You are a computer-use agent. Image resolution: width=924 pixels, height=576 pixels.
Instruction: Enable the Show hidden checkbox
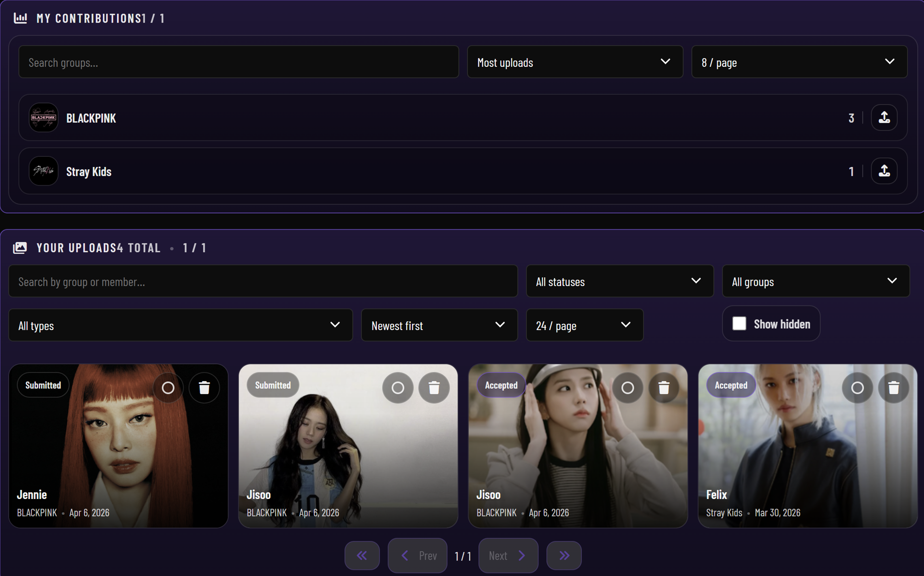[x=739, y=324]
